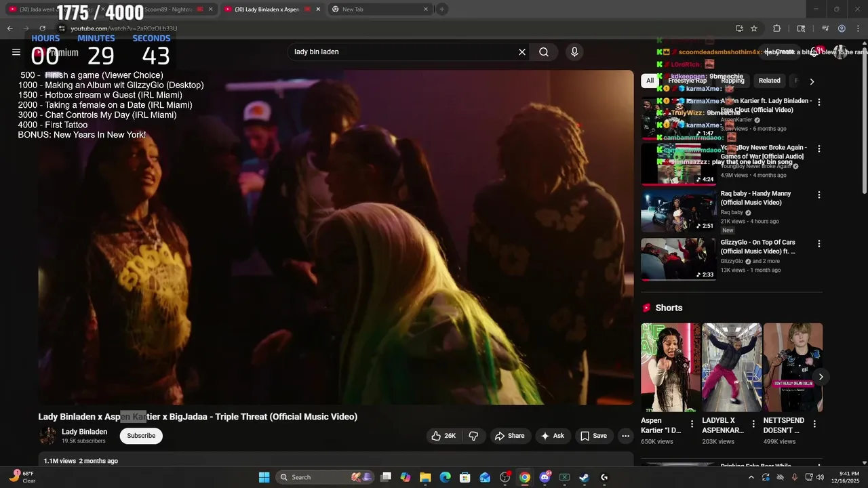Open Aspen Kartier short thumbnail
Screen dimensions: 868x488
pos(671,367)
